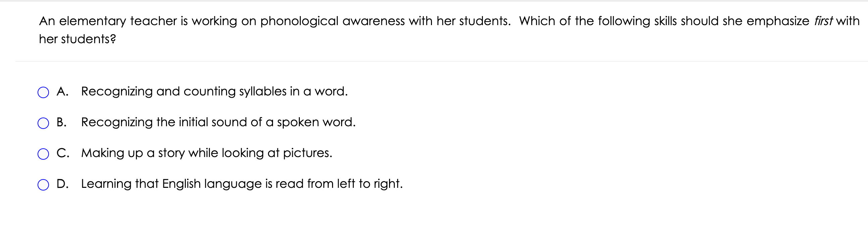This screenshot has width=868, height=227.
Task: Click the 'C.' option letter label
Action: click(x=63, y=153)
